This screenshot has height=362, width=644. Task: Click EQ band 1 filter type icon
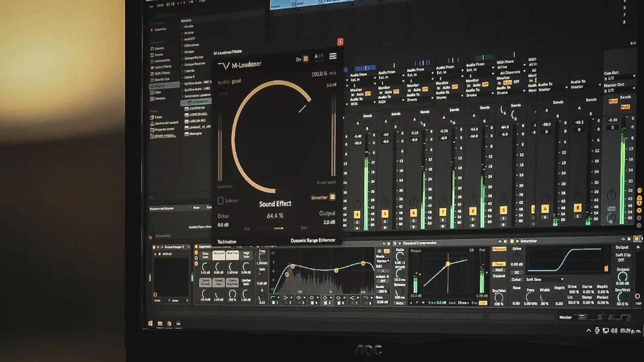click(274, 298)
